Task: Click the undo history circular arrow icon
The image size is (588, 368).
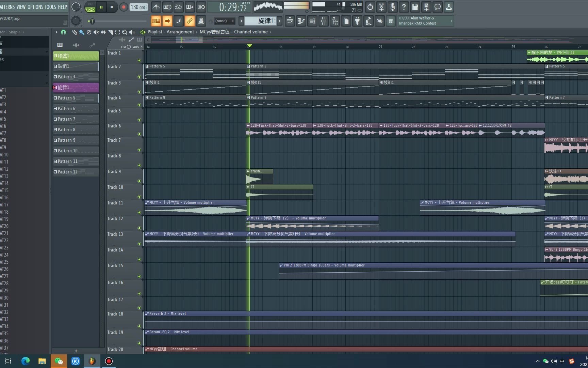Action: pyautogui.click(x=370, y=7)
